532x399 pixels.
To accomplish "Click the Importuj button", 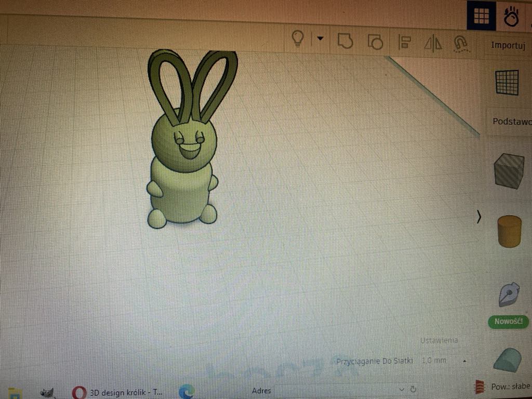I will [508, 45].
